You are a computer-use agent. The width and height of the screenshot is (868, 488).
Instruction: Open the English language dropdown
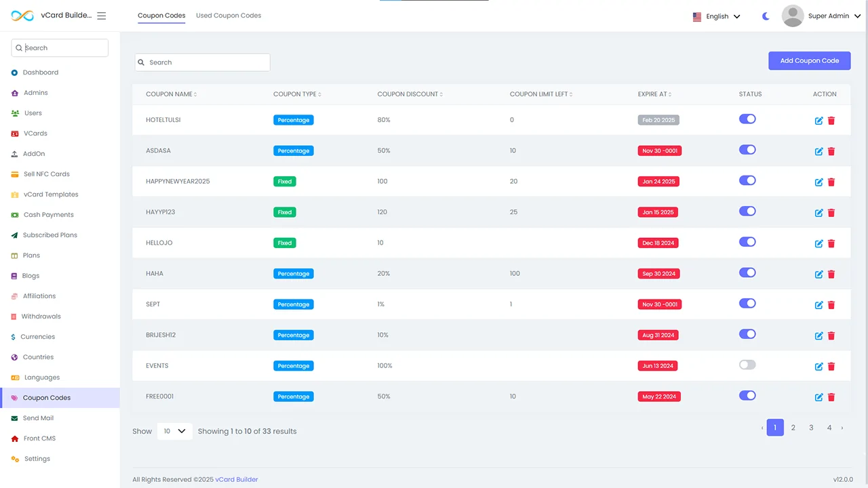716,16
